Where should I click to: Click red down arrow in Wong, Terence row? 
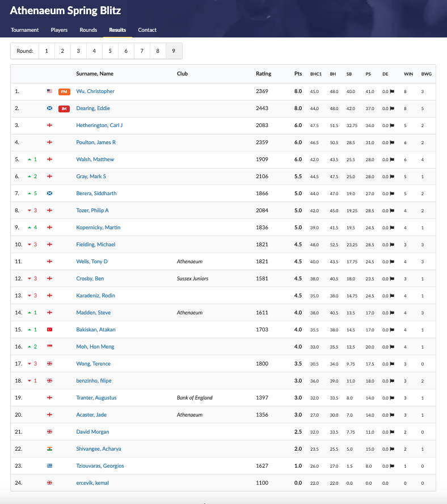(29, 364)
